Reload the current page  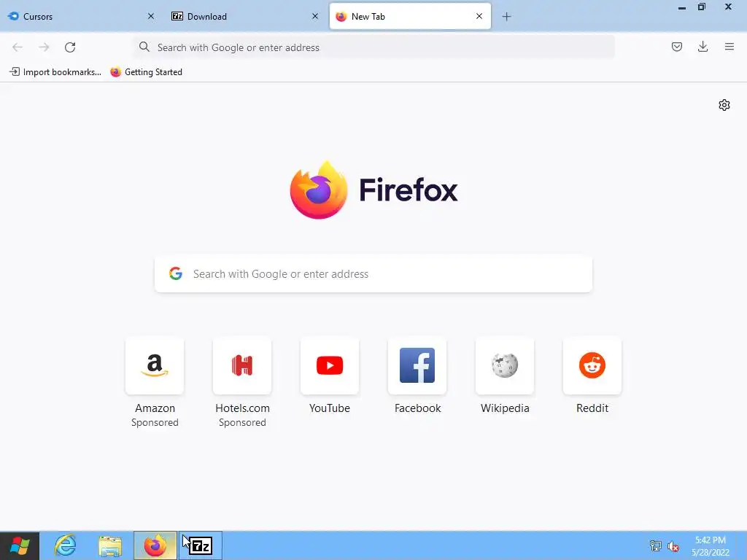[70, 47]
